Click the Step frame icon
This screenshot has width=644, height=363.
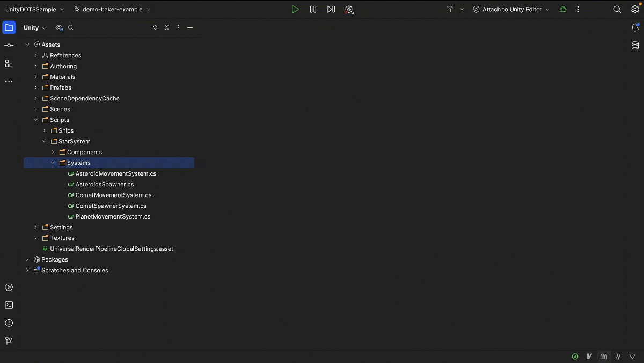coord(331,9)
